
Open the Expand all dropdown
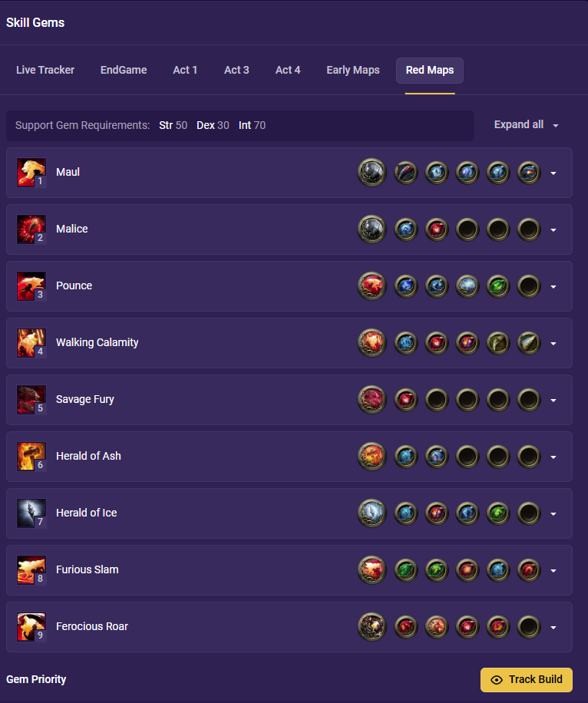coord(526,124)
